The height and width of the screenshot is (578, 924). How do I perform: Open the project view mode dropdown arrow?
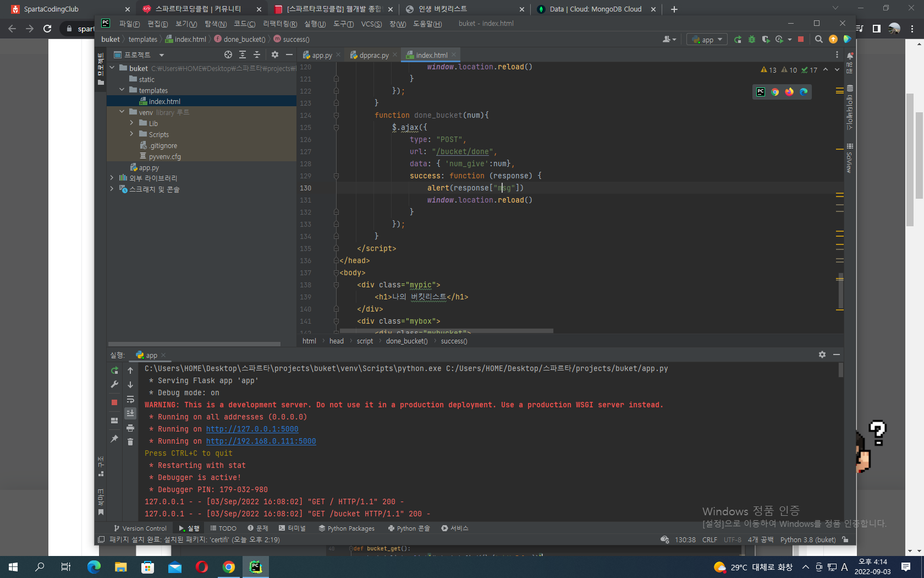pyautogui.click(x=162, y=55)
